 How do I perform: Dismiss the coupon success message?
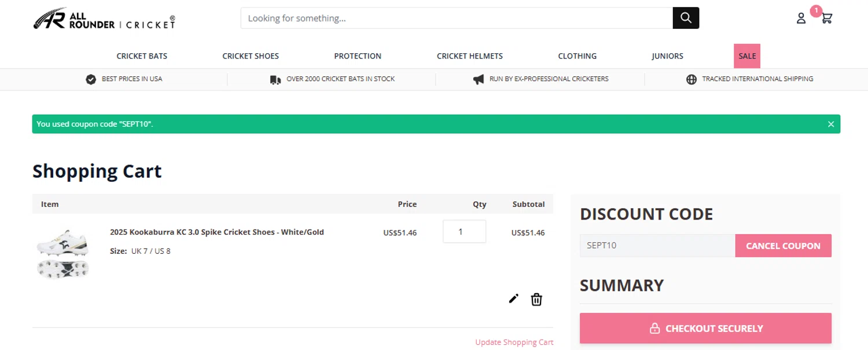coord(831,124)
